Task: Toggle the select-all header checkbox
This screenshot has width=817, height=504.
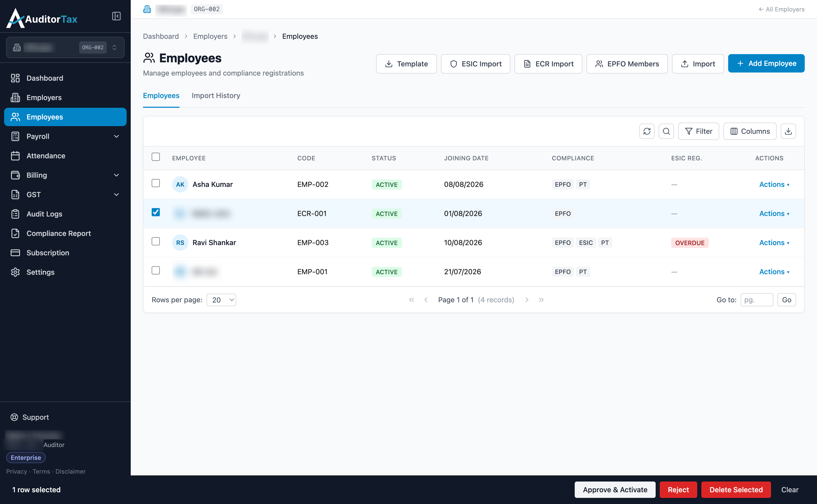Action: 156,157
